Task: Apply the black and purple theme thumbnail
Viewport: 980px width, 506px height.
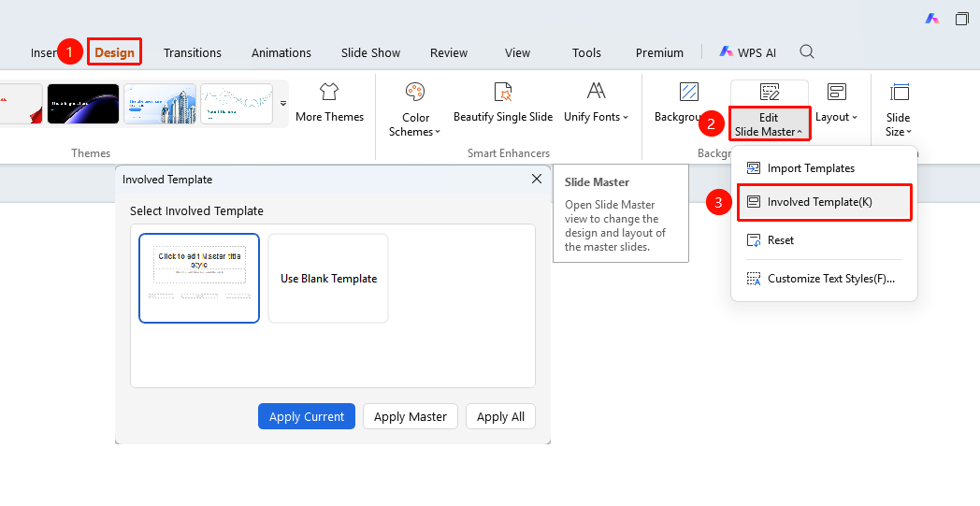Action: coord(83,104)
